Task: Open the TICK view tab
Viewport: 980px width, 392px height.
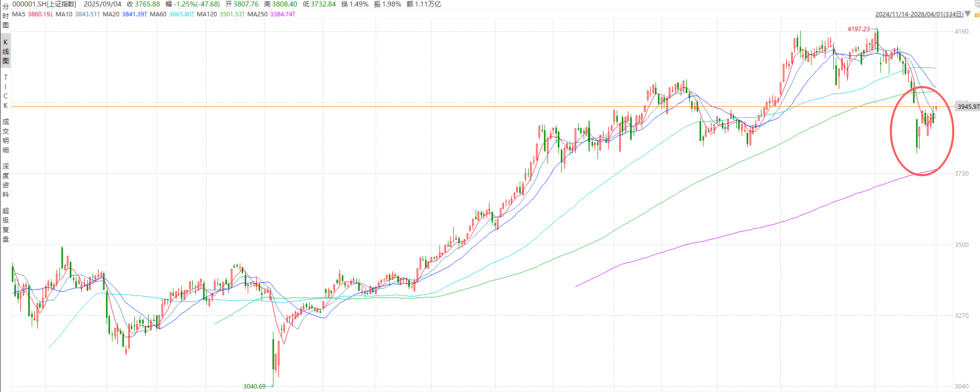Action: [5, 91]
